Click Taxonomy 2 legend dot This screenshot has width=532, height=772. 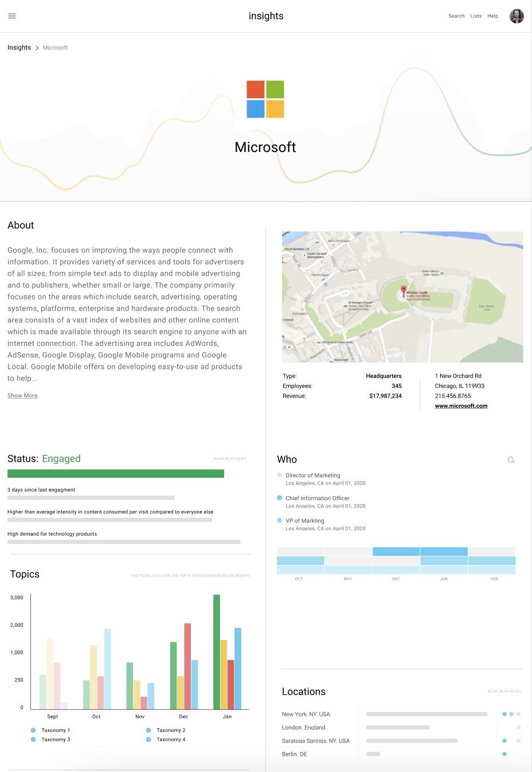click(x=148, y=730)
